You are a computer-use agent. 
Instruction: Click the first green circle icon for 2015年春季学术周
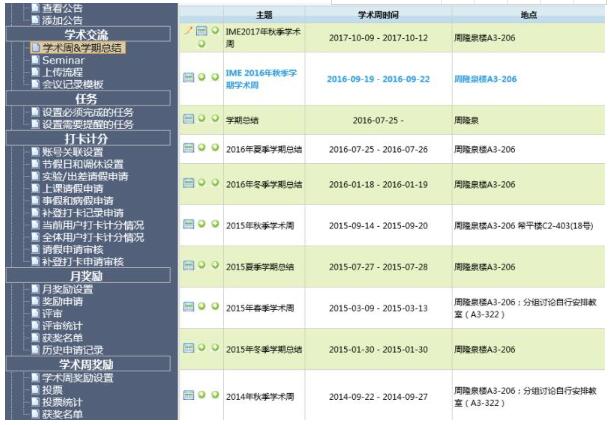[x=201, y=306]
